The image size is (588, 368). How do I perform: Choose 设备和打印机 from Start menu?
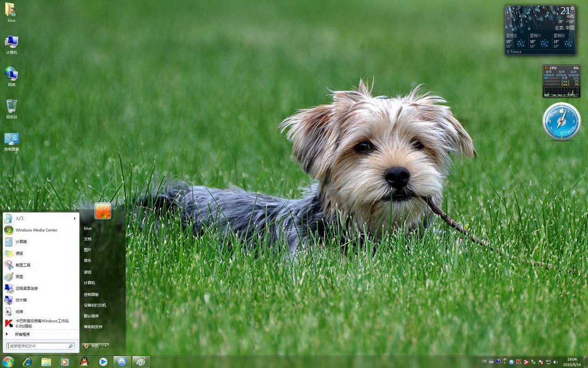(x=95, y=305)
